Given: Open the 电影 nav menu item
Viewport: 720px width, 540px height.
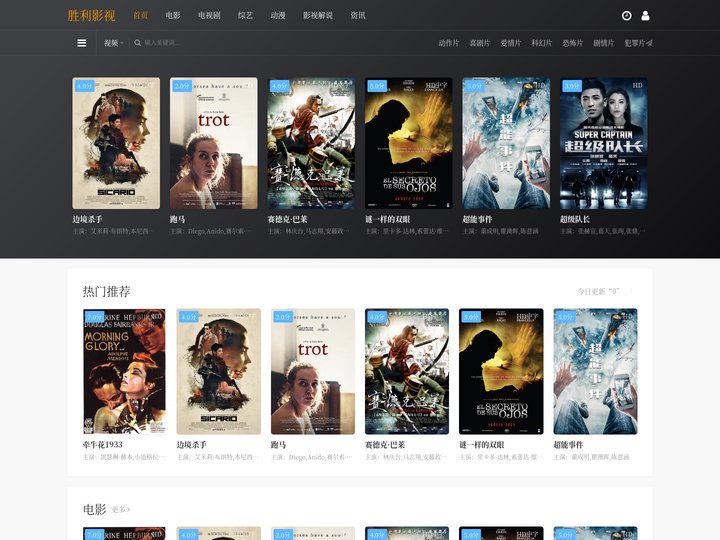Looking at the screenshot, I should tap(173, 15).
